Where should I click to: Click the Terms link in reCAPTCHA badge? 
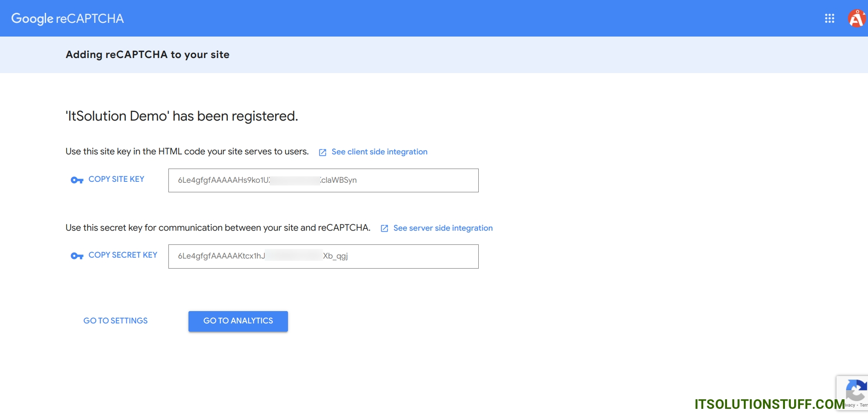(863, 405)
